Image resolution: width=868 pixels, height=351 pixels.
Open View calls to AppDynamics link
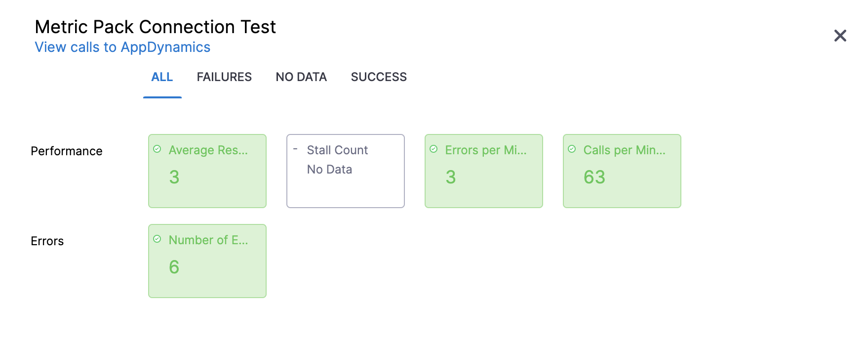pyautogui.click(x=122, y=47)
